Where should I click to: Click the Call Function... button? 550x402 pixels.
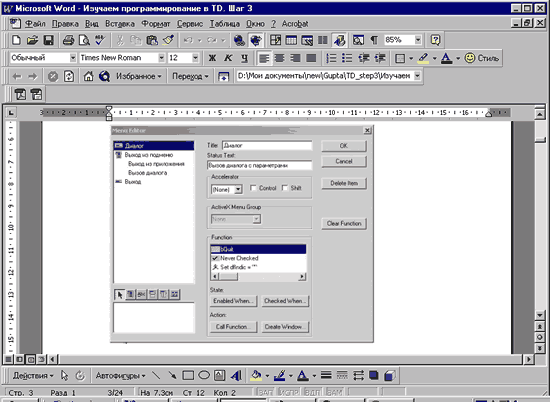coord(233,327)
